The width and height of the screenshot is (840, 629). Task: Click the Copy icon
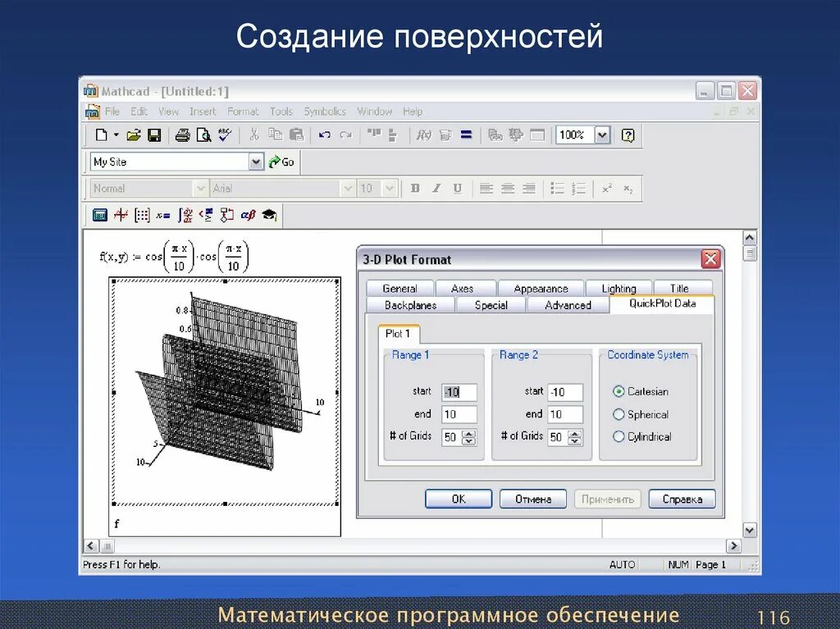click(x=276, y=135)
